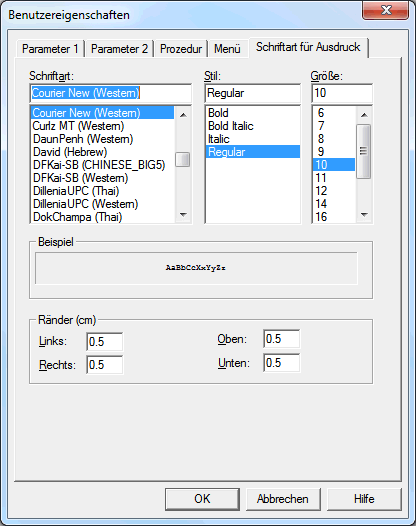
Task: Select the Menü tab
Action: click(x=227, y=49)
